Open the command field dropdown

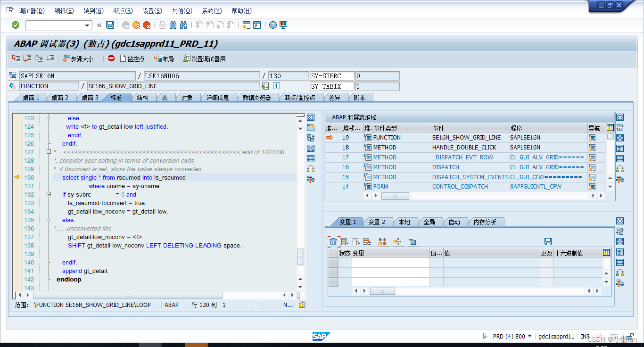click(87, 25)
